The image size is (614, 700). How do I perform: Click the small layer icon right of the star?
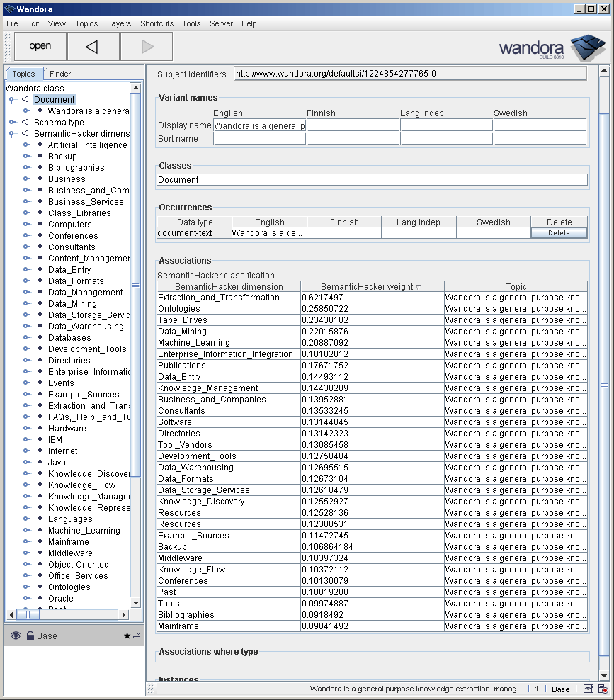(138, 635)
